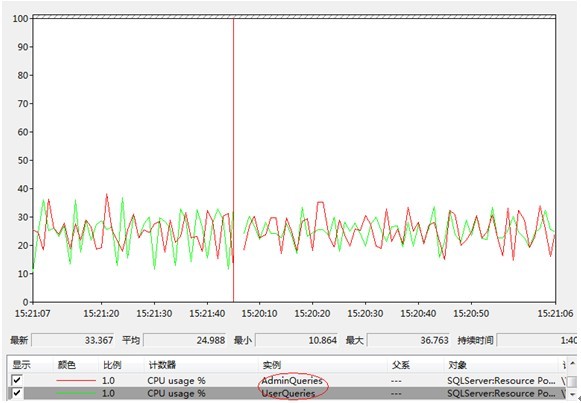Viewport: 581px width, 403px height.
Task: Click SQLServer:Resource Po... in AdminQueries row
Action: [501, 381]
